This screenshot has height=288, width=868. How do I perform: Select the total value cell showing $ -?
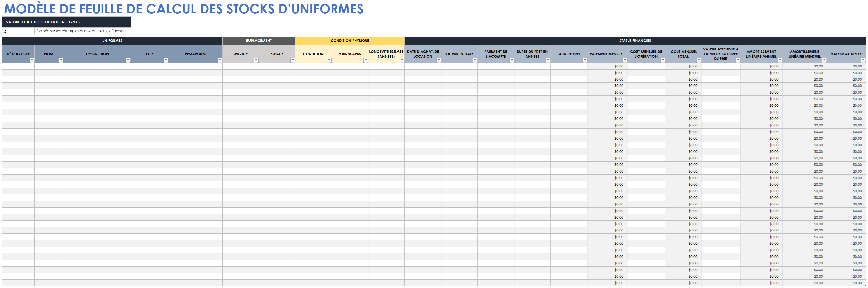pos(18,31)
